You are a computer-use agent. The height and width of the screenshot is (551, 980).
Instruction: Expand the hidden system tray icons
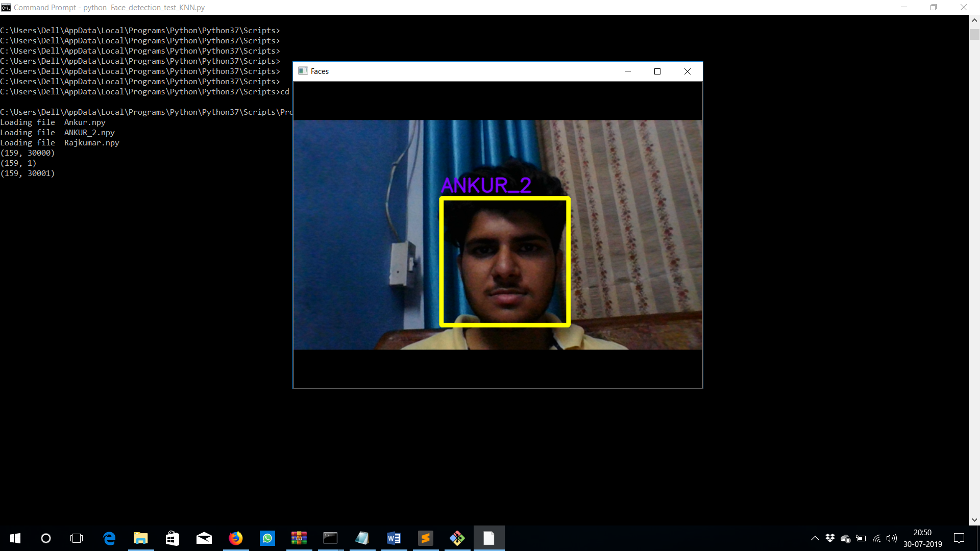point(815,538)
